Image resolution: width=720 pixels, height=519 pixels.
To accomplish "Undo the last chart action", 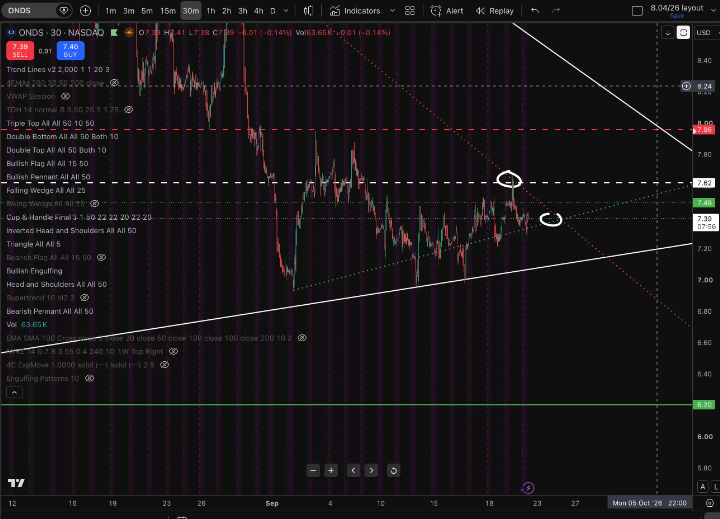I will click(x=535, y=11).
